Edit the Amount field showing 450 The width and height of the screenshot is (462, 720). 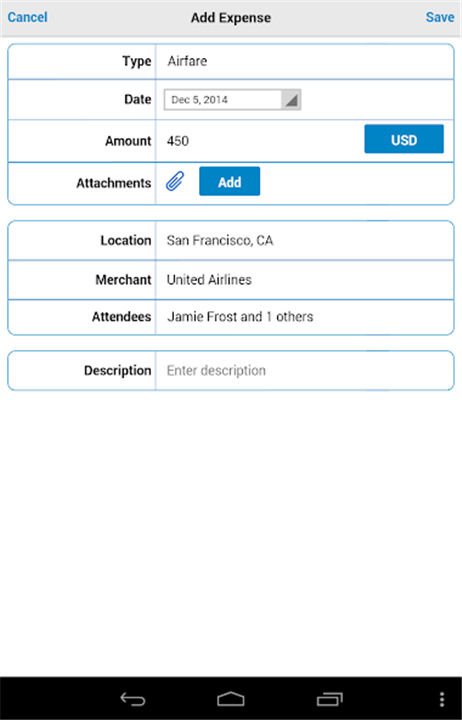[x=259, y=141]
